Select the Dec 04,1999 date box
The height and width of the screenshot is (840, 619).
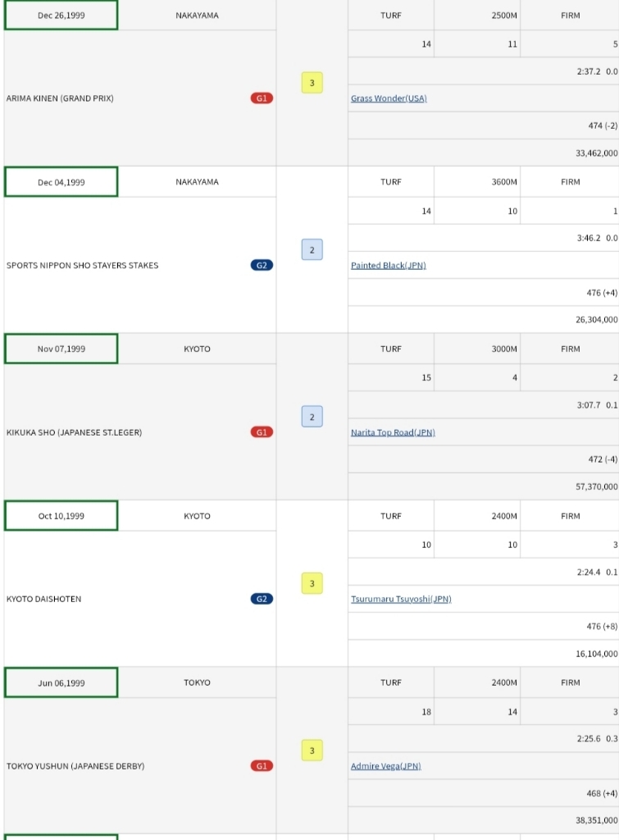pos(61,182)
